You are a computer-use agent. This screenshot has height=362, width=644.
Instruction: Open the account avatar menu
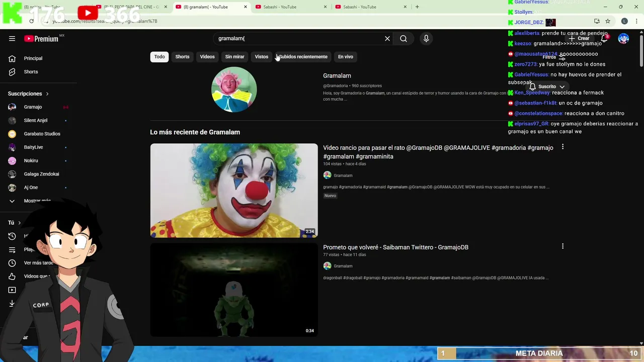(623, 39)
